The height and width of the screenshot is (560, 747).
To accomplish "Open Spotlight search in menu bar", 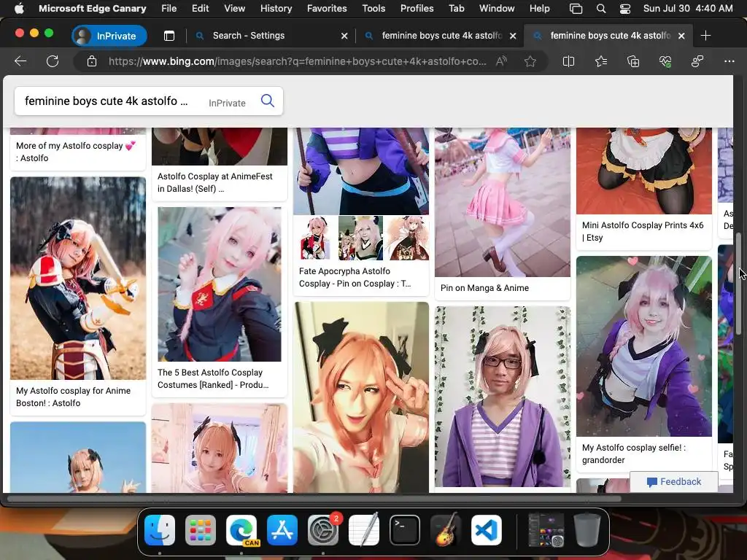I will point(601,9).
